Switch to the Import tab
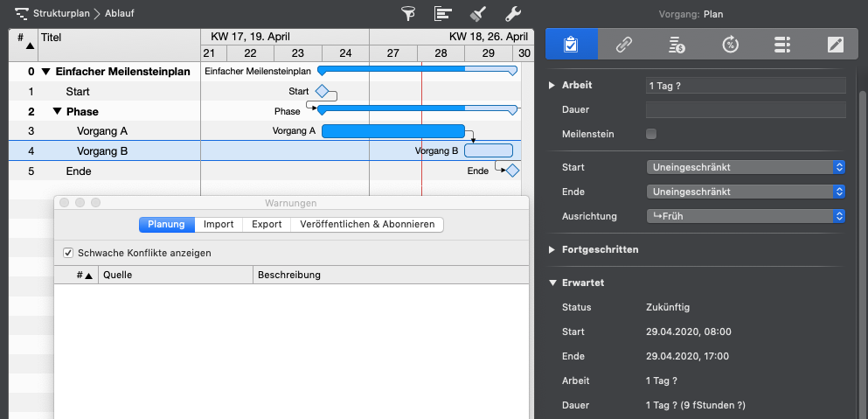Screen dimensions: 868x419 point(219,224)
